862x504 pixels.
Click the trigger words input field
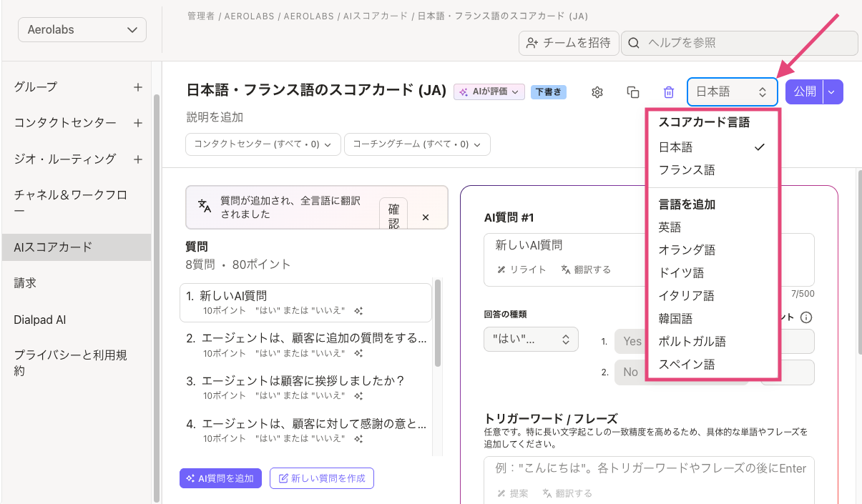pos(649,481)
